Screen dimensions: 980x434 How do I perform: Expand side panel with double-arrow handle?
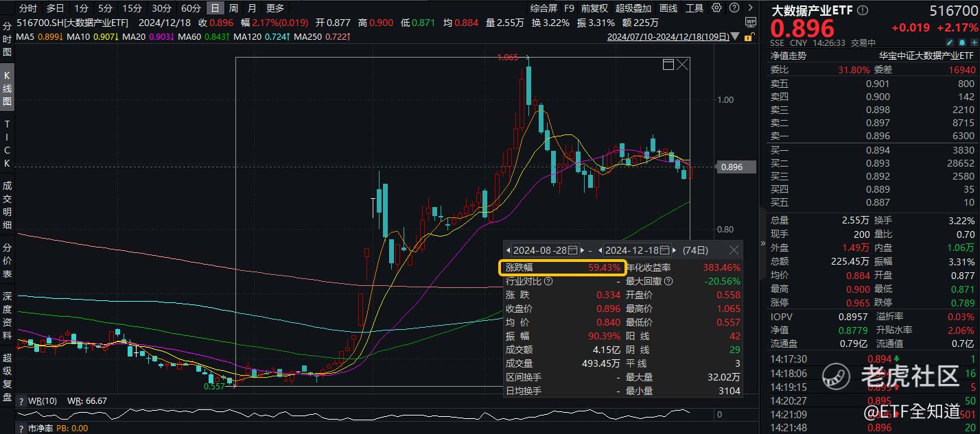tap(763, 243)
